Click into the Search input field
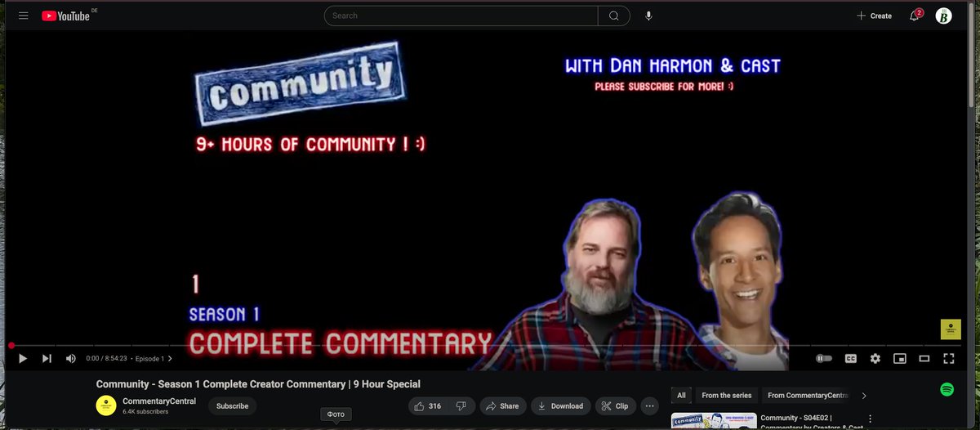 [x=461, y=16]
